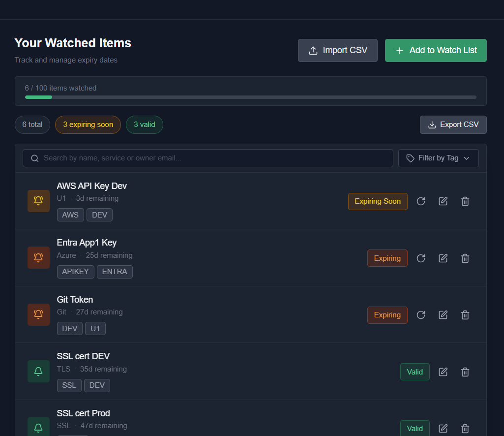Select the 3 valid filter chip

click(x=144, y=125)
